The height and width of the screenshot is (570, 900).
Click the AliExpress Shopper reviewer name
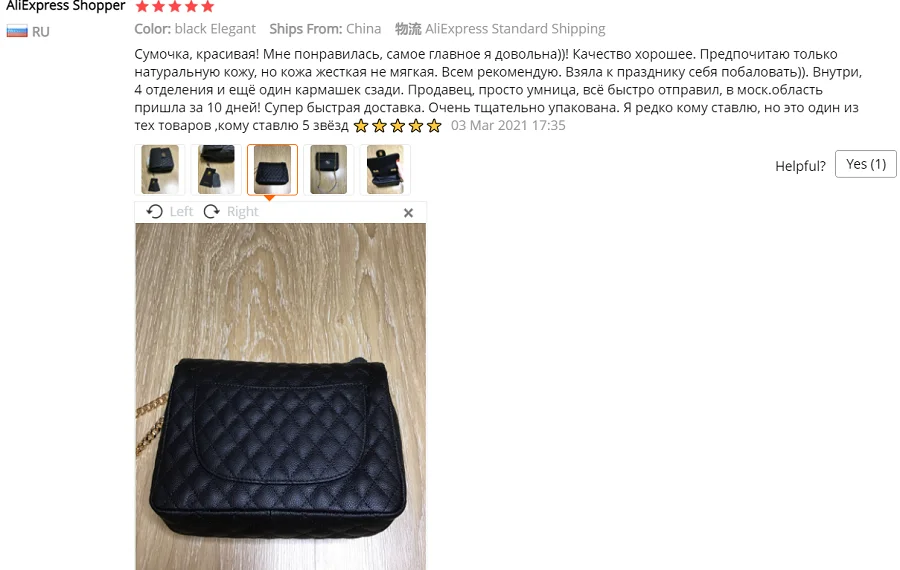pos(65,6)
